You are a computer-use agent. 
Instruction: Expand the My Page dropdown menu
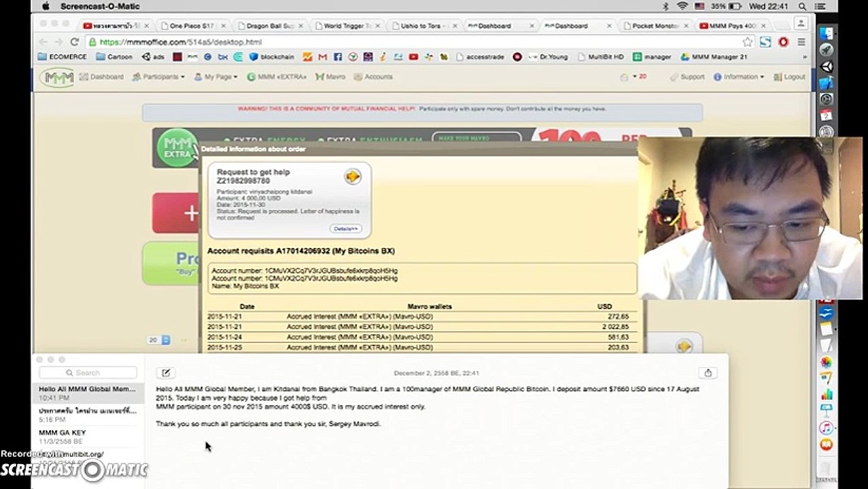pos(216,77)
